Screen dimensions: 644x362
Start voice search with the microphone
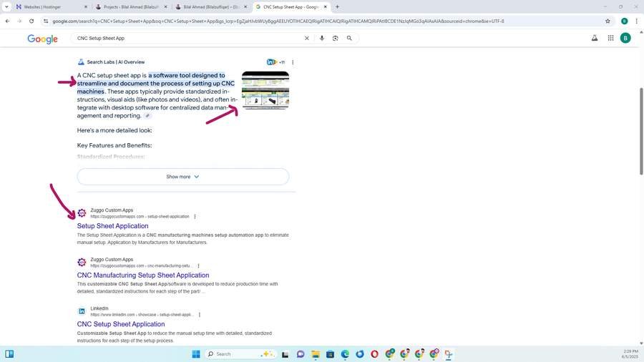(321, 38)
